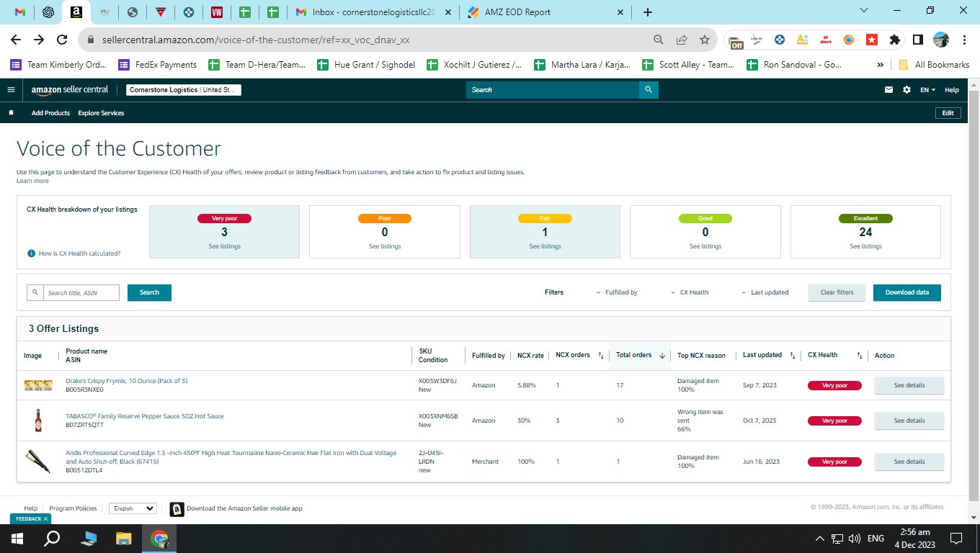Open the EN language dropdown in the header
Image resolution: width=980 pixels, height=553 pixels.
pos(928,90)
